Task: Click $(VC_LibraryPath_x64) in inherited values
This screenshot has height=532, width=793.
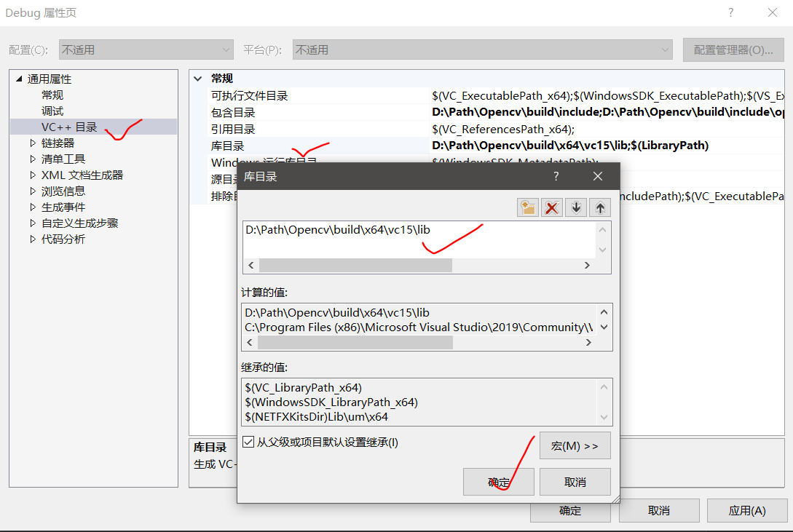Action: point(304,387)
